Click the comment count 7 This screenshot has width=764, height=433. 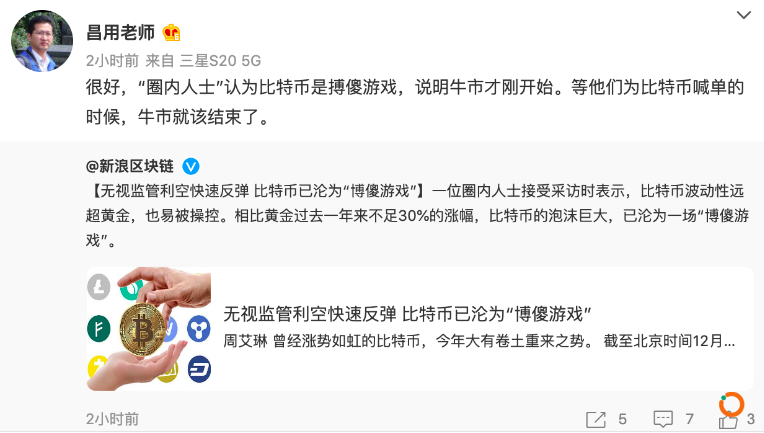point(689,419)
